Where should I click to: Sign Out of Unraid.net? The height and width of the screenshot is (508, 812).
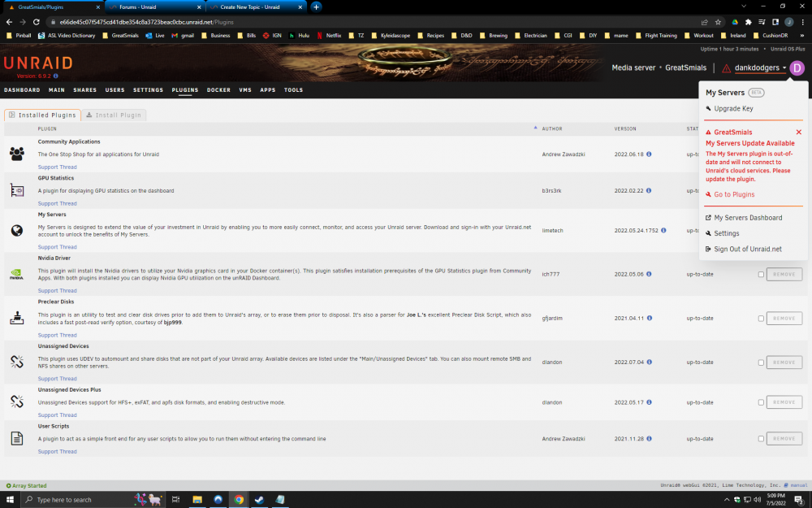tap(748, 249)
